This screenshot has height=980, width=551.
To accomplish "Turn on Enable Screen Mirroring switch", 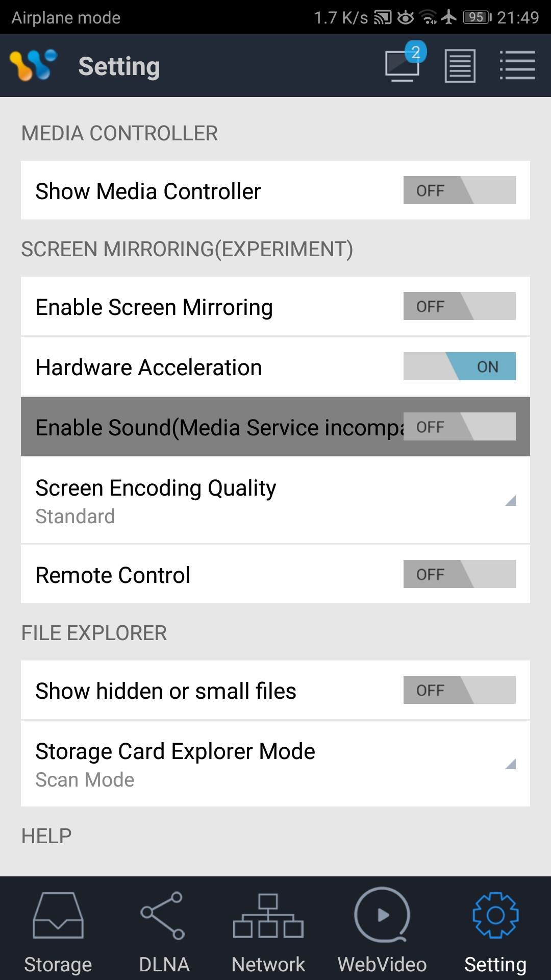I will coord(459,306).
